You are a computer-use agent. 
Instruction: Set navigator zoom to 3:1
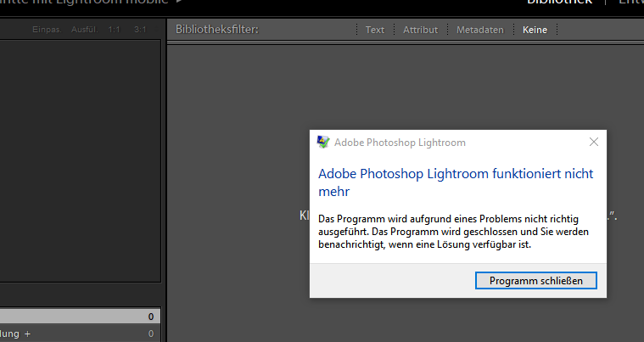[x=140, y=30]
